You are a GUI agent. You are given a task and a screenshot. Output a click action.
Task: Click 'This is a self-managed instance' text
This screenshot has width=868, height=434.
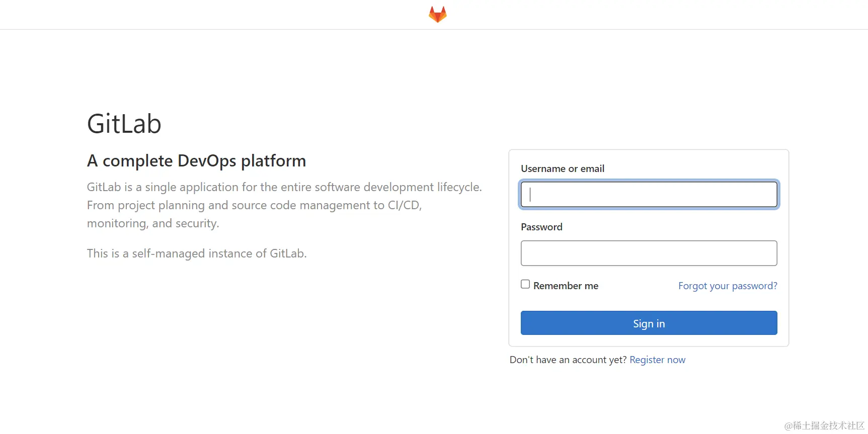pos(197,253)
